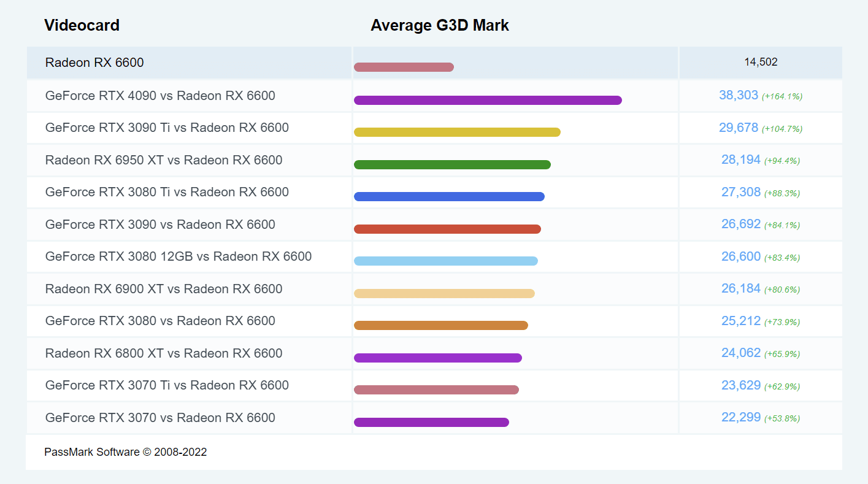Click the purple RTX 3070 score bar
This screenshot has width=868, height=484.
click(x=431, y=422)
